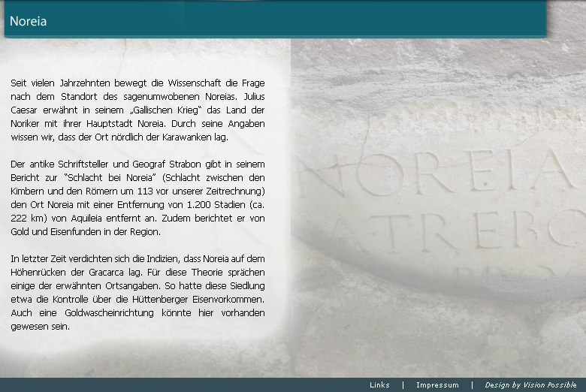The width and height of the screenshot is (586, 392).
Task: Click paragraph starting "Seit vielen Jahrzehnten"
Action: [x=137, y=110]
